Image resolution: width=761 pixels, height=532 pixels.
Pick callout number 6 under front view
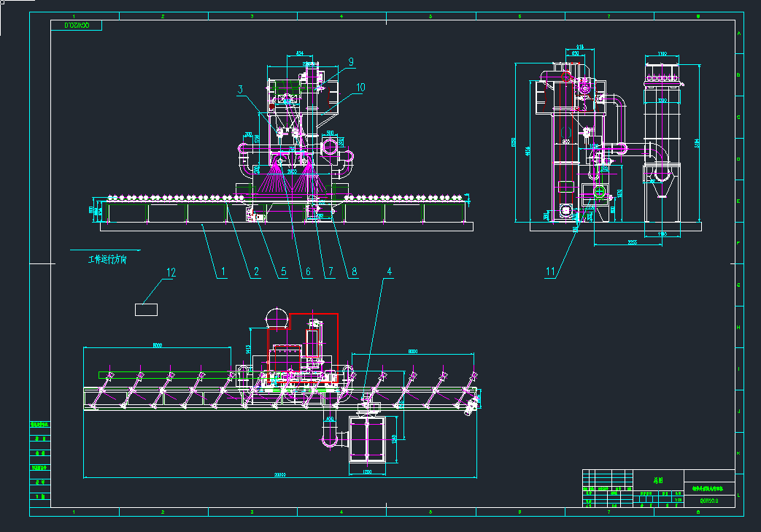(x=308, y=272)
